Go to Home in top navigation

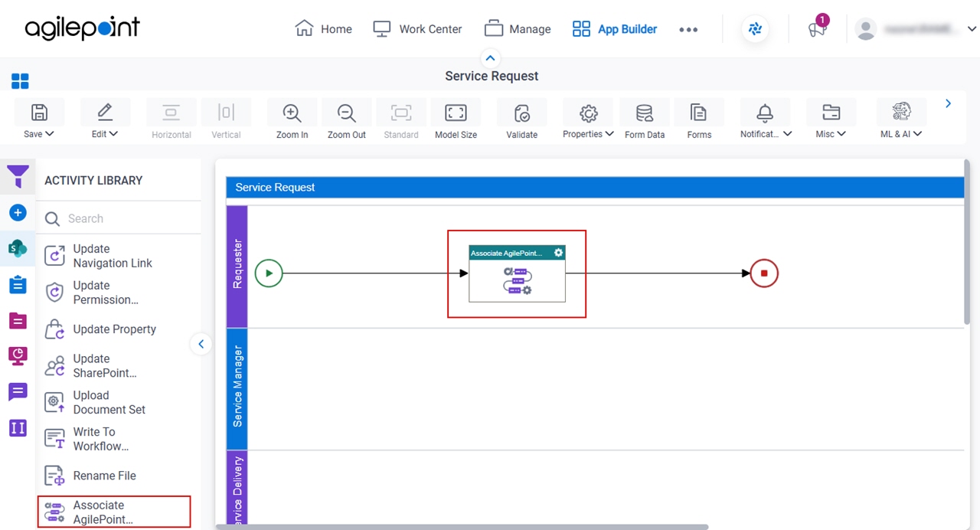click(x=323, y=29)
